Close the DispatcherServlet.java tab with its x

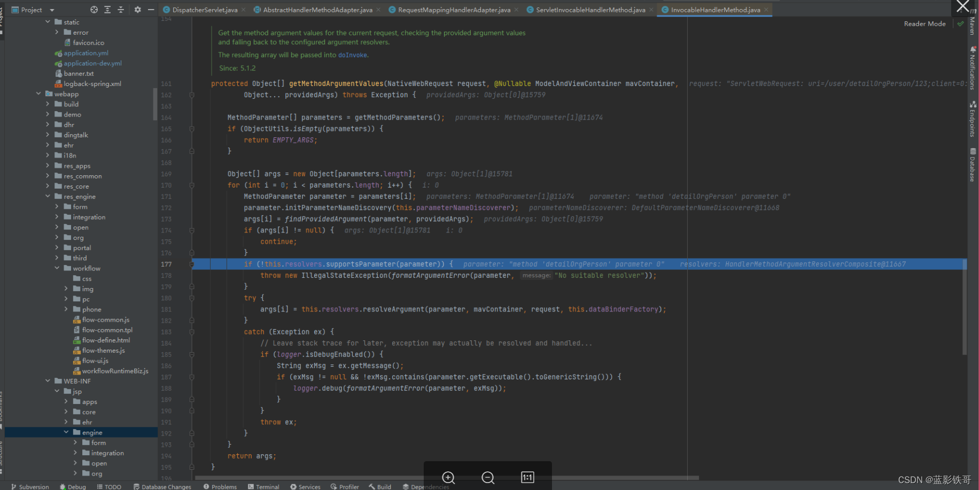point(244,10)
